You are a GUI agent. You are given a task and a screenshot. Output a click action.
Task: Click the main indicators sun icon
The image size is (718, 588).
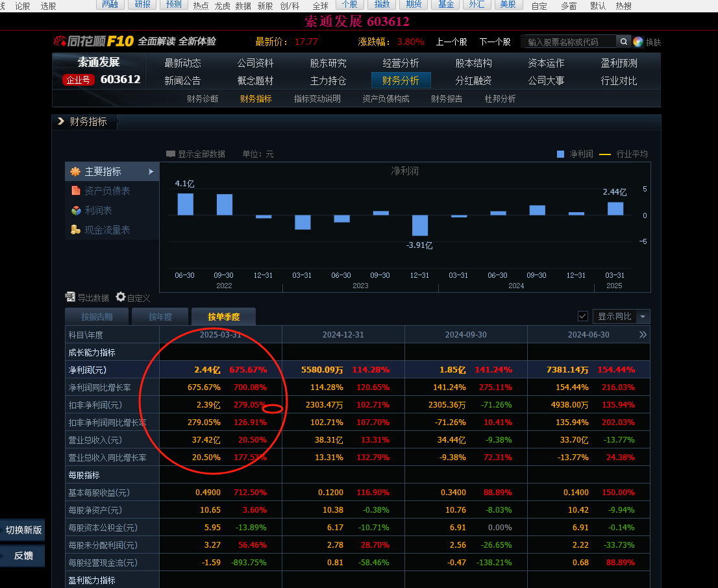(x=75, y=172)
